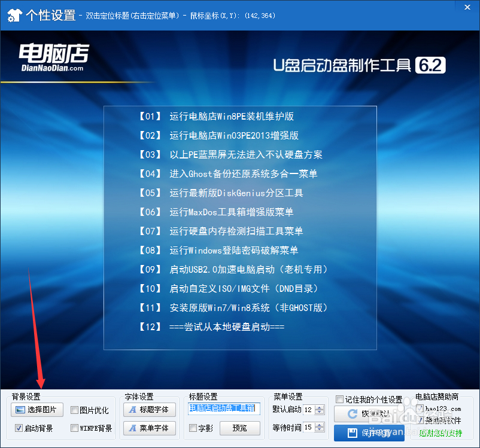Click the 电脑店 DianNaoDian.com logo

click(54, 57)
